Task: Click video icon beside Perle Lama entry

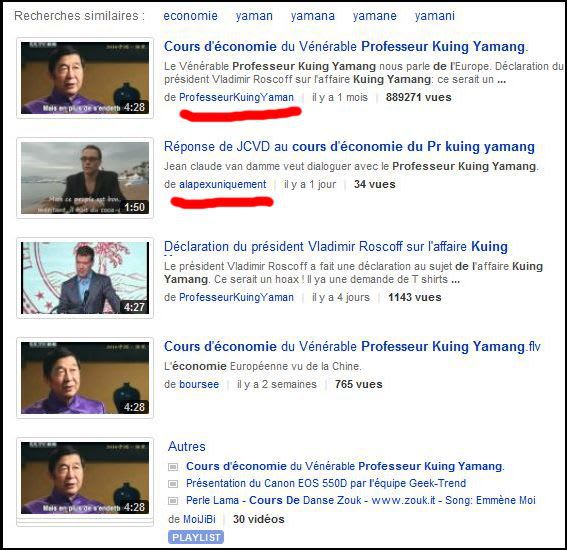Action: tap(173, 501)
